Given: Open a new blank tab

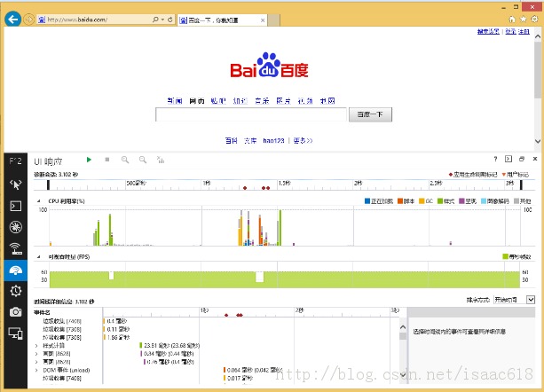Looking at the screenshot, I should click(273, 20).
